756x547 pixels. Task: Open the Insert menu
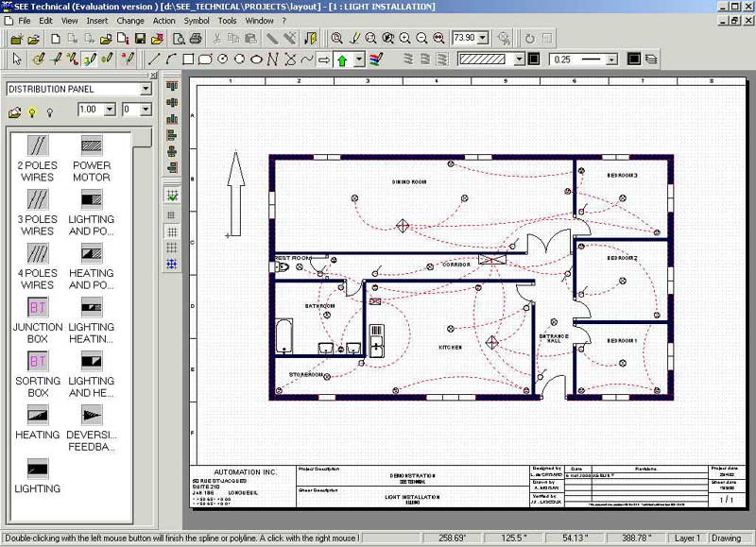97,21
